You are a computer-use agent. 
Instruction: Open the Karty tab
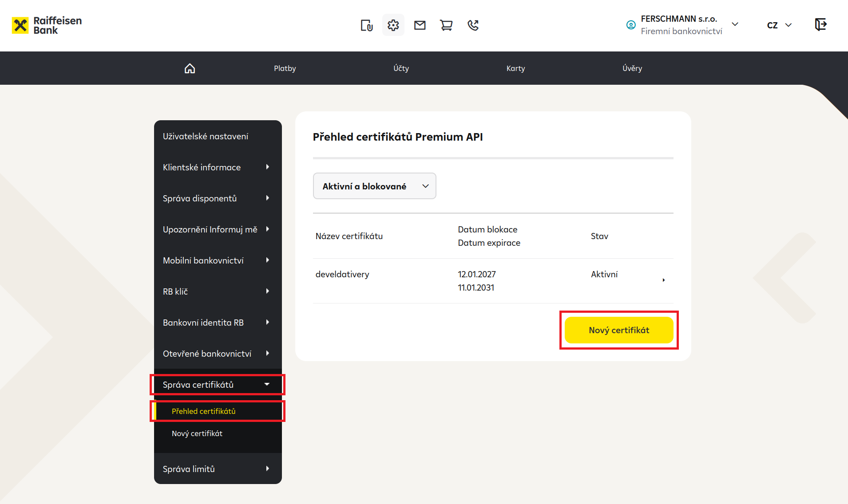click(x=515, y=68)
